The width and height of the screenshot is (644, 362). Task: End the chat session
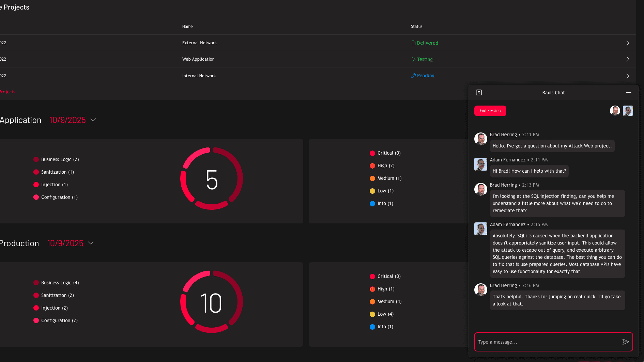point(490,111)
